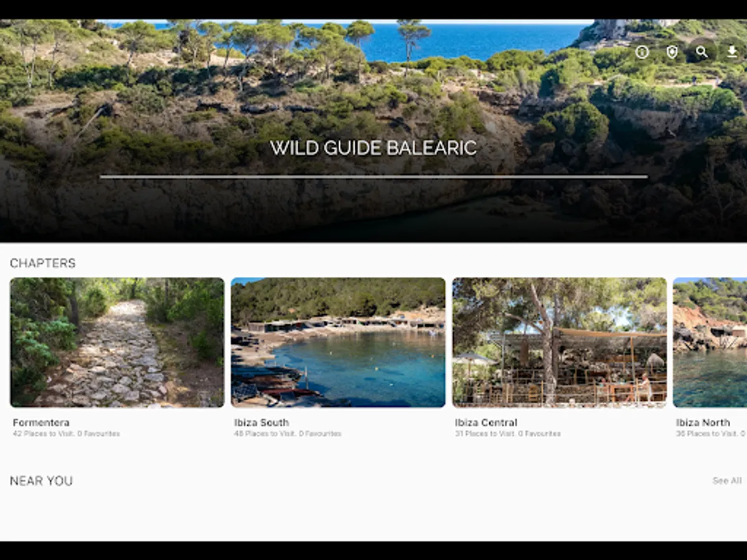
Task: Click the Wild Guide Balearic title
Action: (374, 148)
